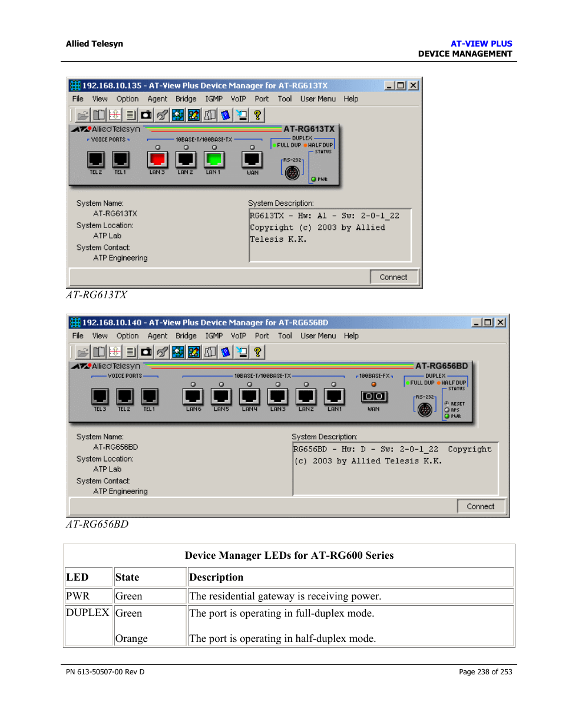Open the Option menu in the RG656BD window
The height and width of the screenshot is (728, 562).
pos(128,336)
